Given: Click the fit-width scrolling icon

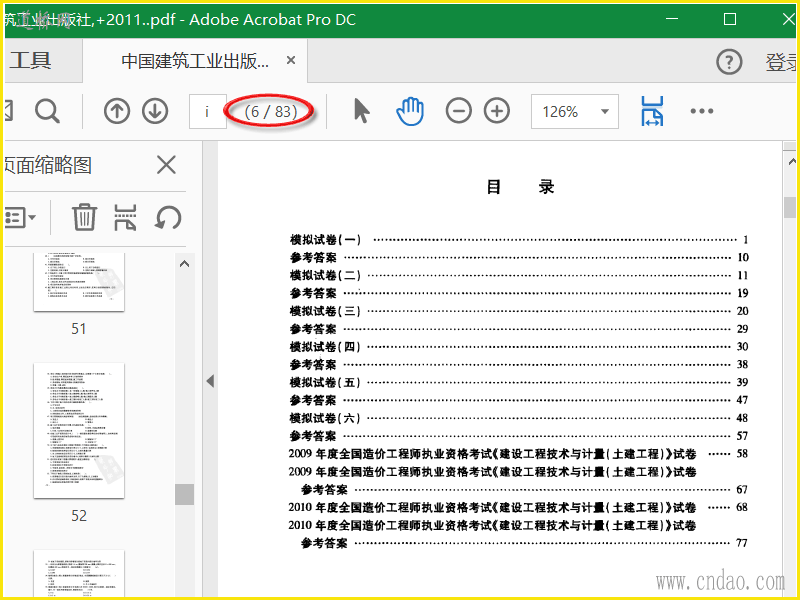Looking at the screenshot, I should pos(652,111).
